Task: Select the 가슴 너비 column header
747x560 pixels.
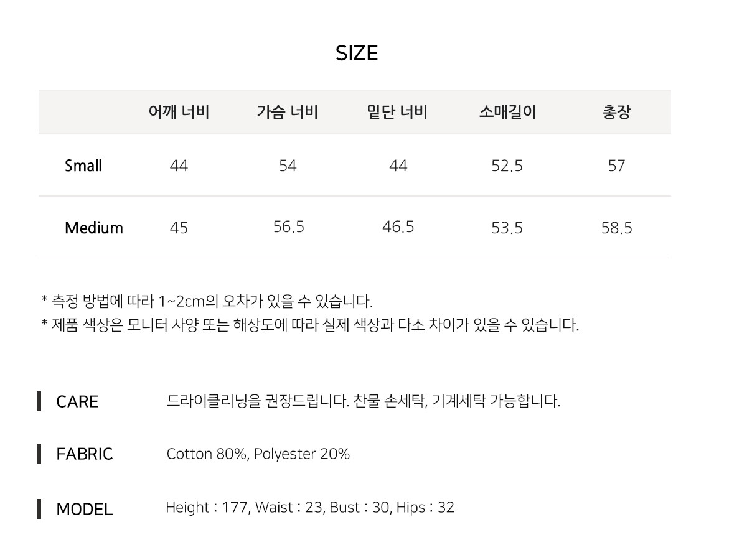Action: click(288, 113)
